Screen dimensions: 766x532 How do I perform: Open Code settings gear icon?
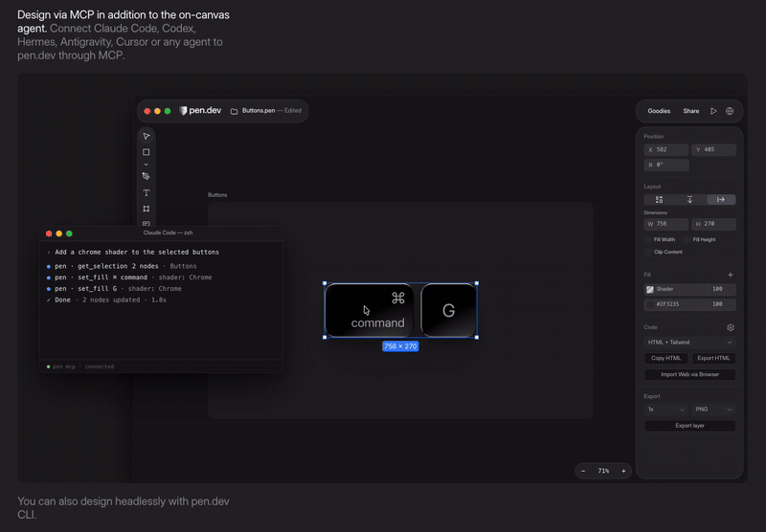[731, 327]
